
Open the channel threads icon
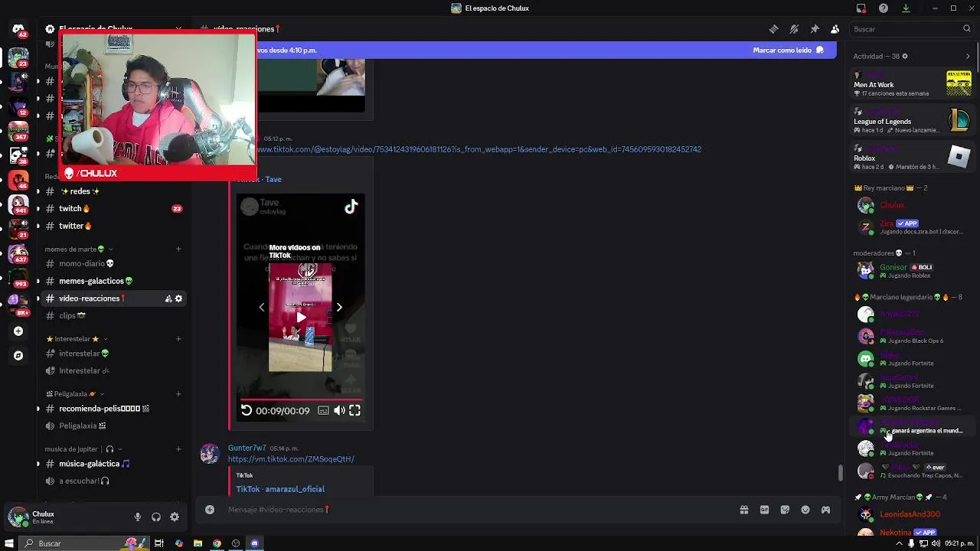coord(773,29)
